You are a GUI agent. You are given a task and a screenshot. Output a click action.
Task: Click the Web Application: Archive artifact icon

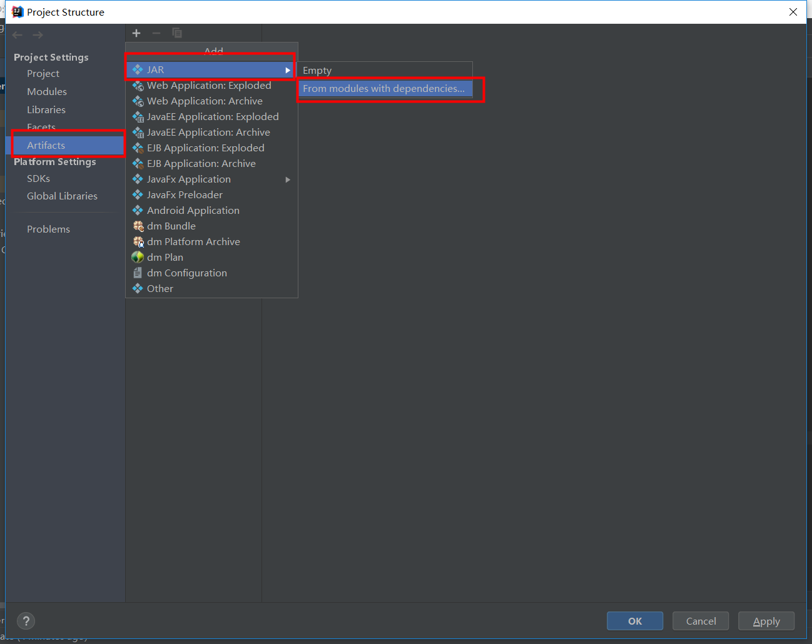137,101
